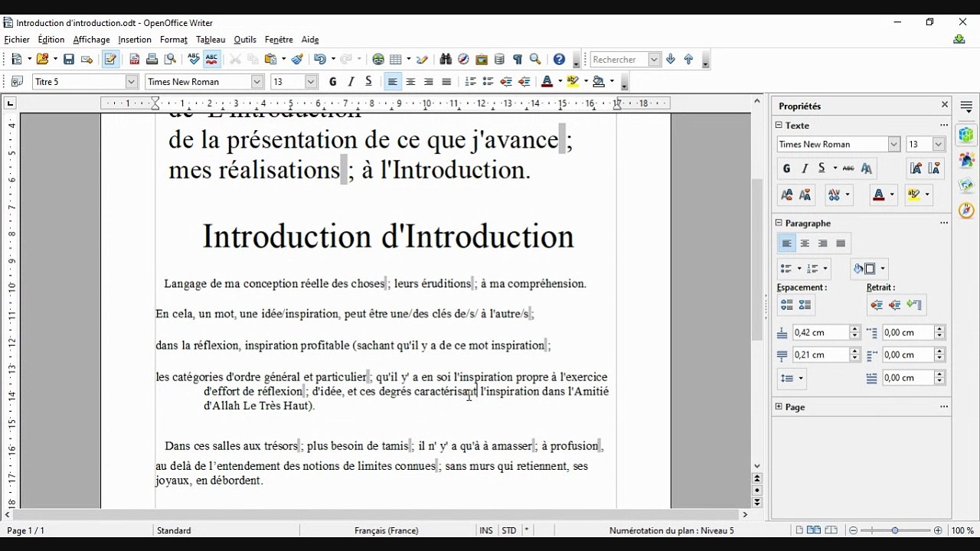Click the send document by email icon

(x=87, y=59)
